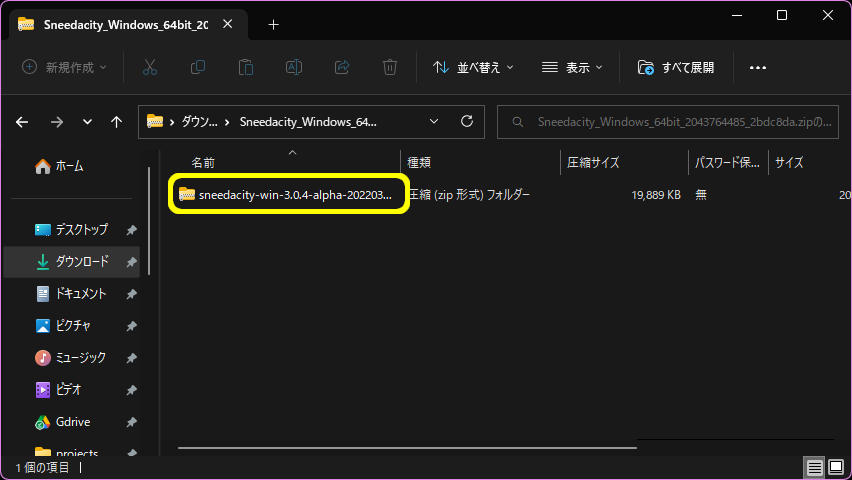
Task: Open recent locations chevron dropdown
Action: [x=87, y=122]
